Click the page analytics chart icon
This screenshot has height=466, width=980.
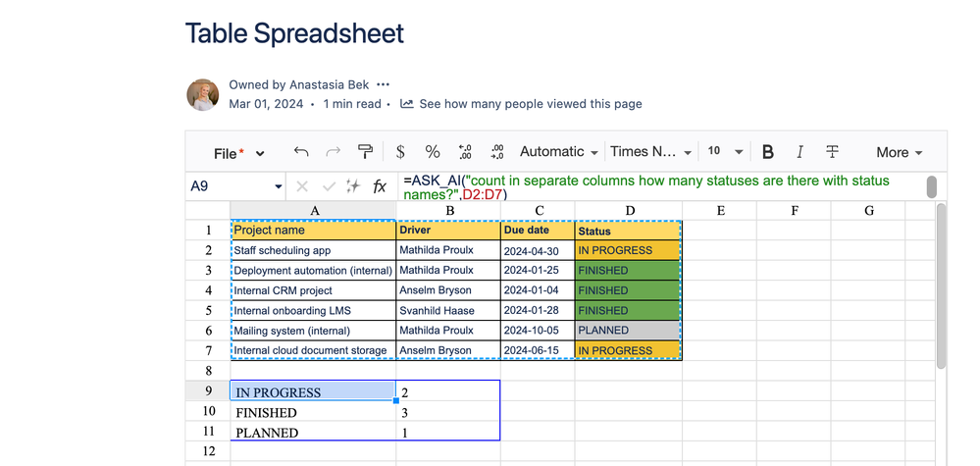407,104
